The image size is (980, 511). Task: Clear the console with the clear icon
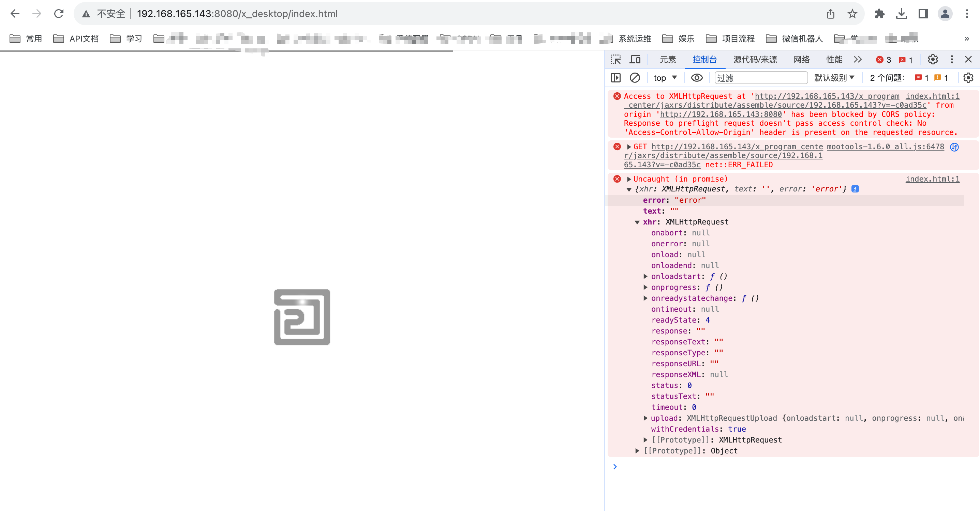(x=635, y=78)
